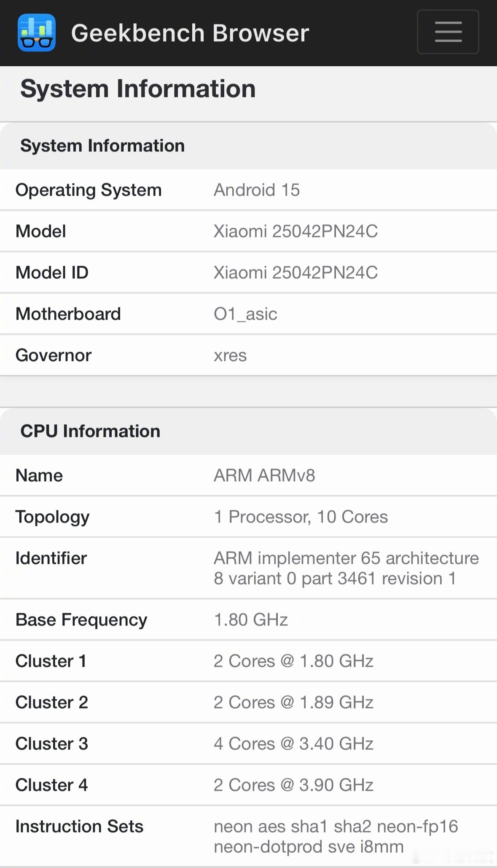
Task: Click the Geekbench Browser title link
Action: point(190,33)
